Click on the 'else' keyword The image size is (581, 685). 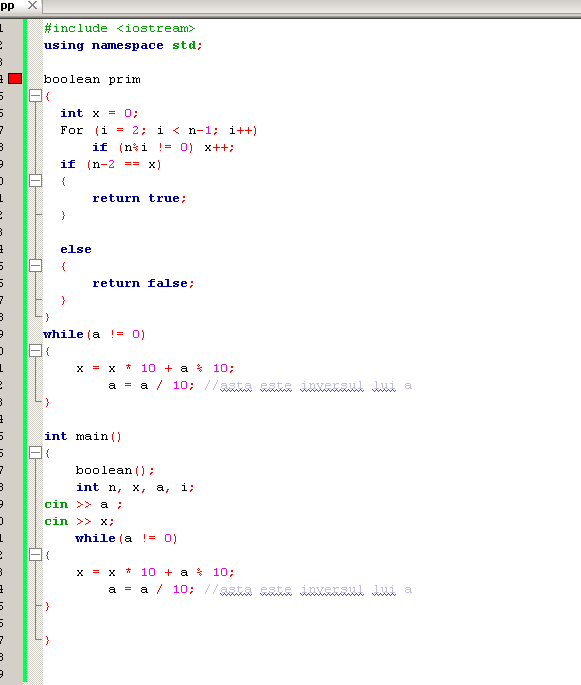click(x=76, y=249)
